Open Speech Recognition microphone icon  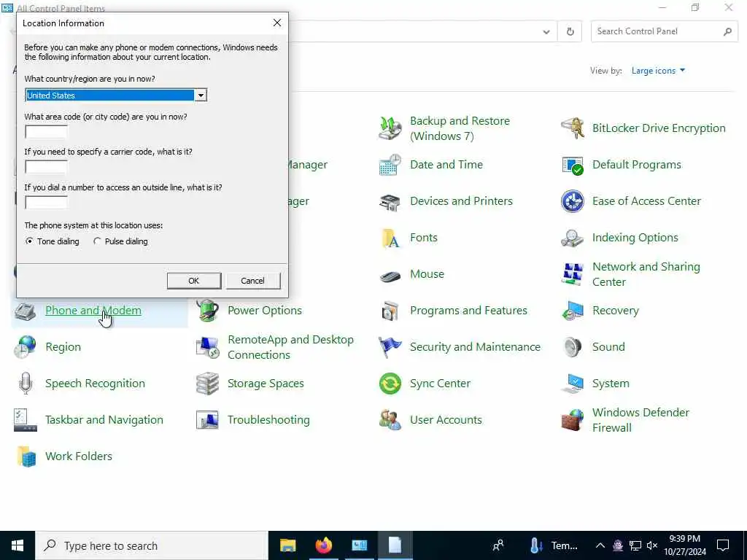pyautogui.click(x=26, y=384)
